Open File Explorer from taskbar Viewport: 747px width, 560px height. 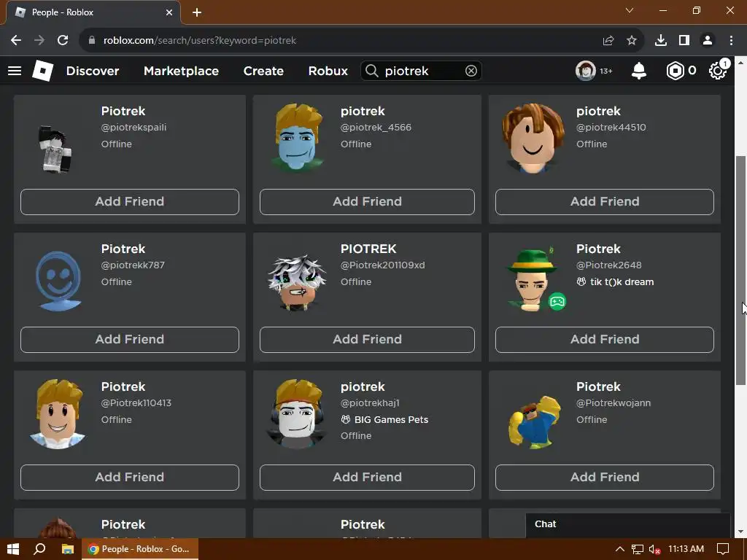tap(68, 549)
